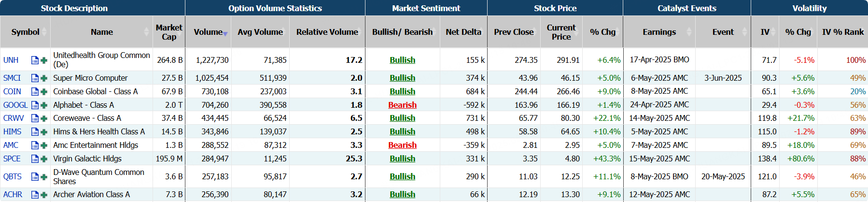Open the SMCI symbol link
Image resolution: width=868 pixels, height=202 pixels.
tap(12, 78)
